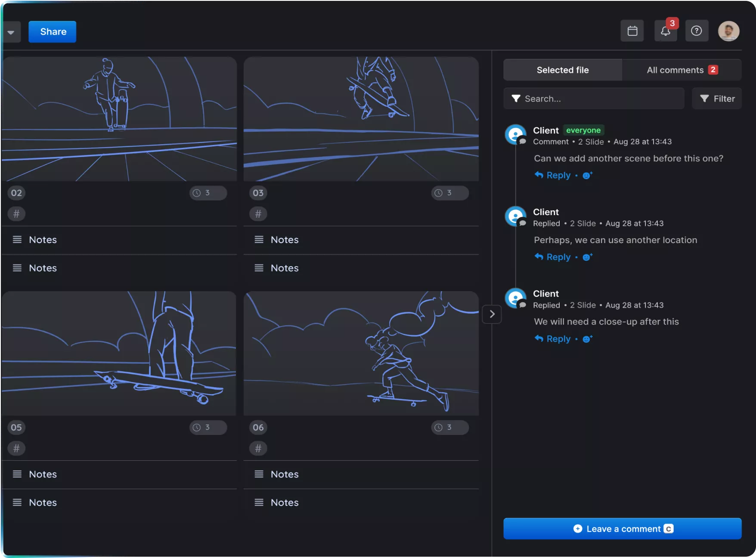Click Leave a comment button
This screenshot has width=756, height=558.
[x=622, y=529]
